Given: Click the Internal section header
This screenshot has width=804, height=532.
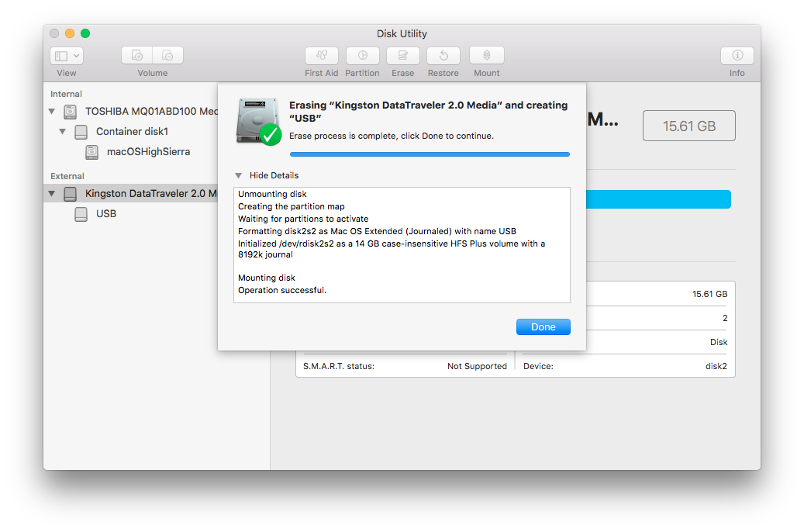Looking at the screenshot, I should coord(66,94).
